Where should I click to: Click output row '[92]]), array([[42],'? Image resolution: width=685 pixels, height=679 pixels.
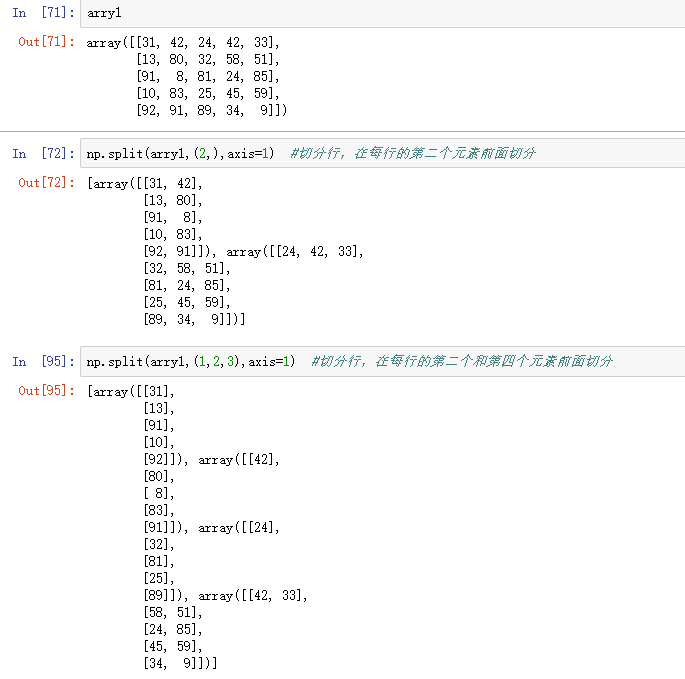[211, 460]
